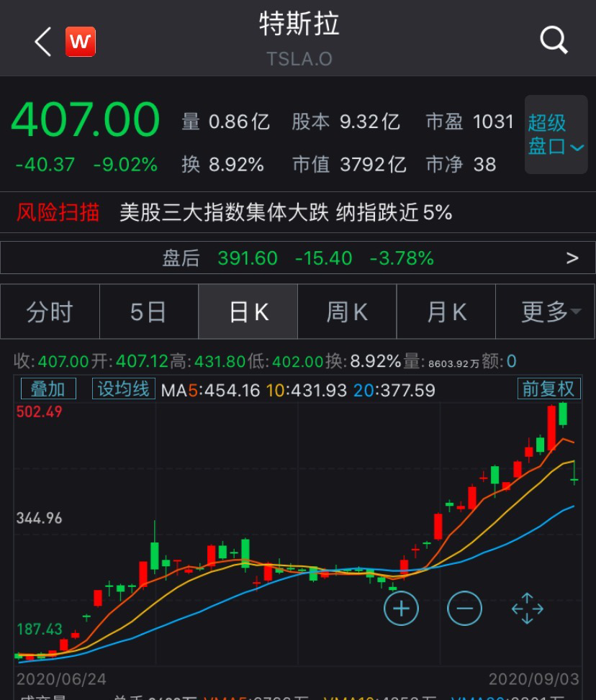Open the search magnifier icon

pyautogui.click(x=554, y=40)
